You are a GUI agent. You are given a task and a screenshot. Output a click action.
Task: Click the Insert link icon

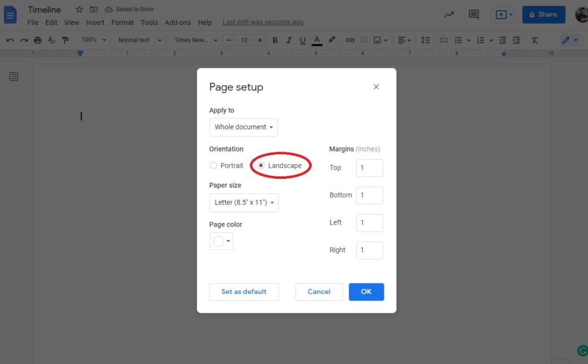tap(351, 40)
